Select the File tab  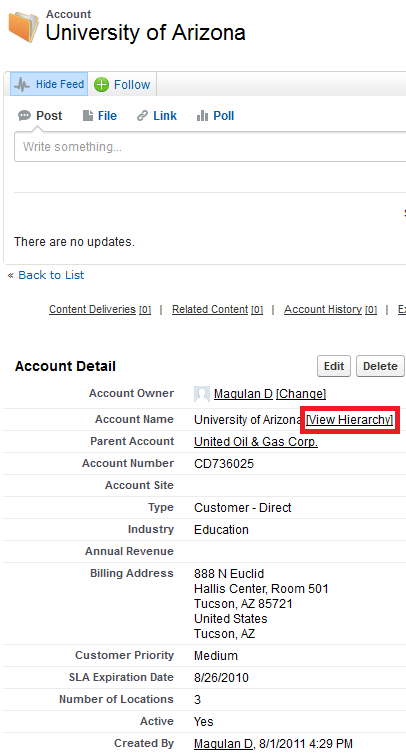(x=99, y=116)
